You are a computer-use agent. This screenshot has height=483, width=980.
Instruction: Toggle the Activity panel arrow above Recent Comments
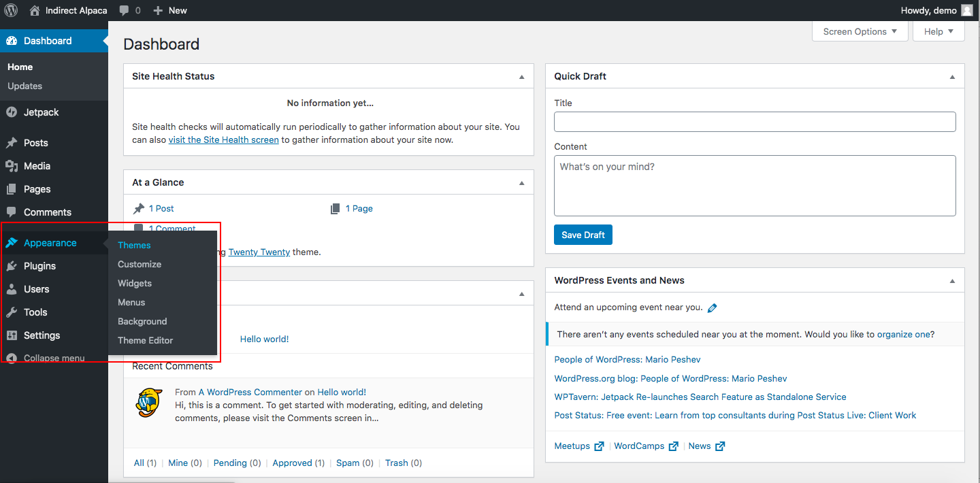(x=522, y=294)
